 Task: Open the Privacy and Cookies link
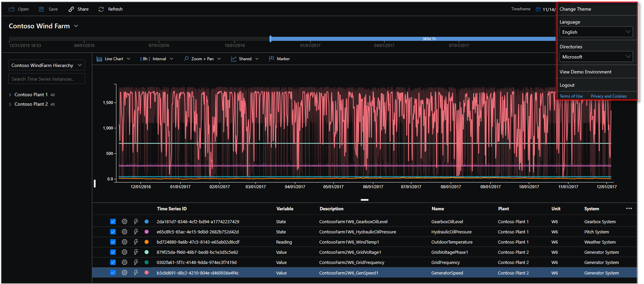point(609,96)
